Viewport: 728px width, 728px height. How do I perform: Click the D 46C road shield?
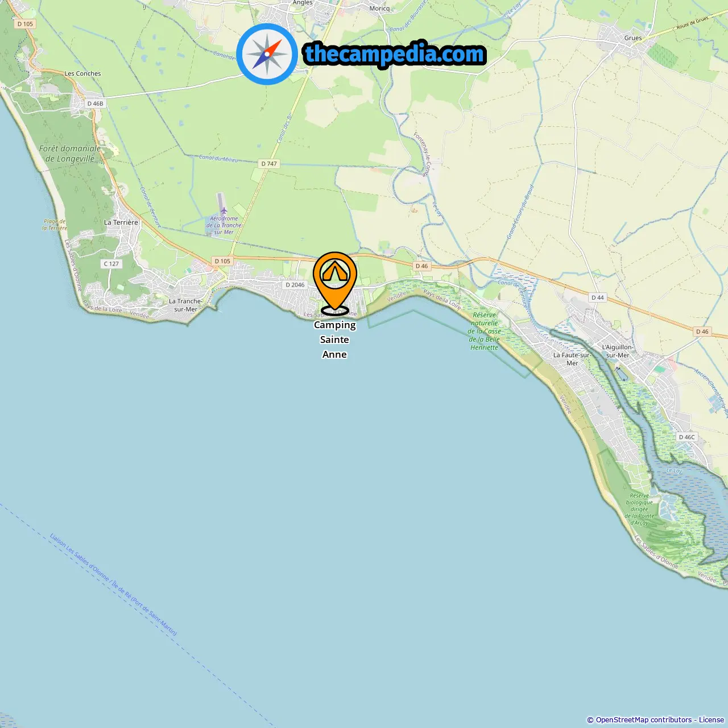tap(686, 437)
